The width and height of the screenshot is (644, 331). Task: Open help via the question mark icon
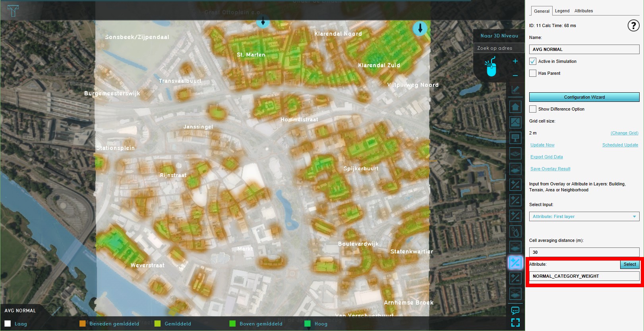pyautogui.click(x=633, y=25)
